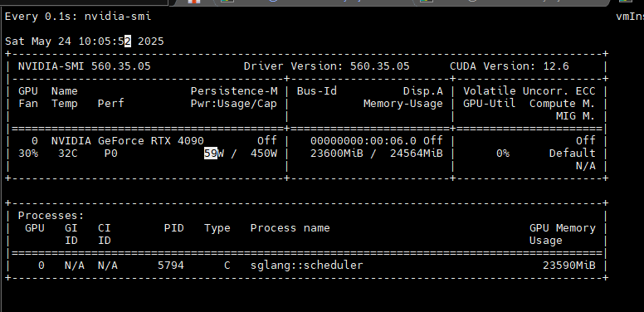Click the performance state 'P0'
Image resolution: width=644 pixels, height=312 pixels.
coord(111,154)
